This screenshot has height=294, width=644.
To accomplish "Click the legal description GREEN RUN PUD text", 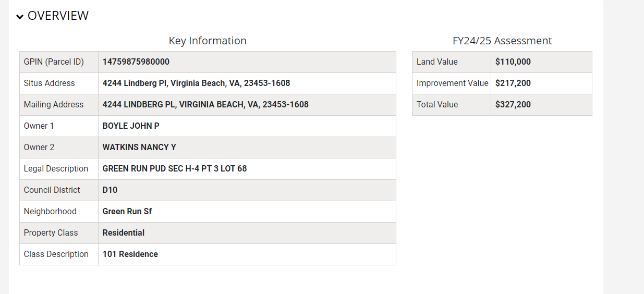I will [175, 169].
